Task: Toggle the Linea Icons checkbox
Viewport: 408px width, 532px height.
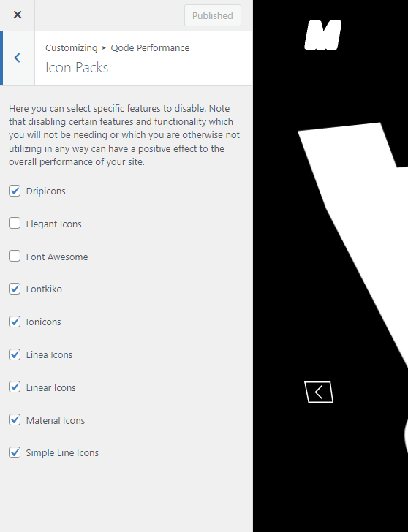Action: pyautogui.click(x=15, y=354)
